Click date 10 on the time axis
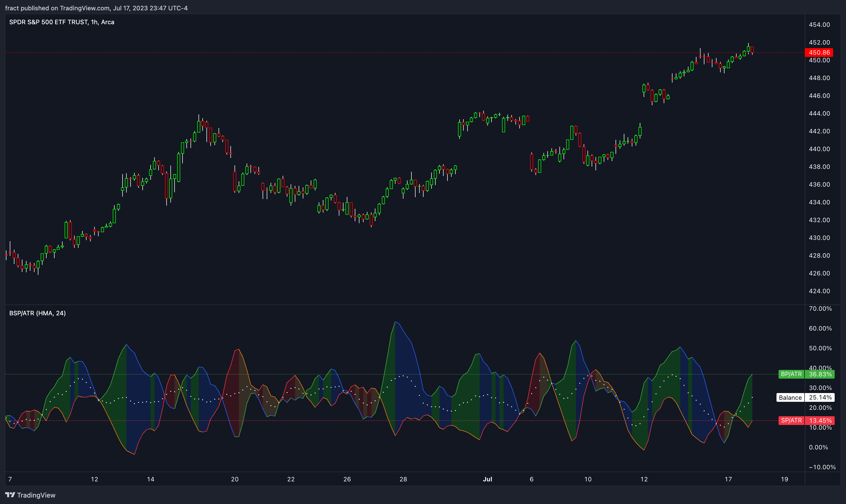This screenshot has height=504, width=846. tap(588, 479)
